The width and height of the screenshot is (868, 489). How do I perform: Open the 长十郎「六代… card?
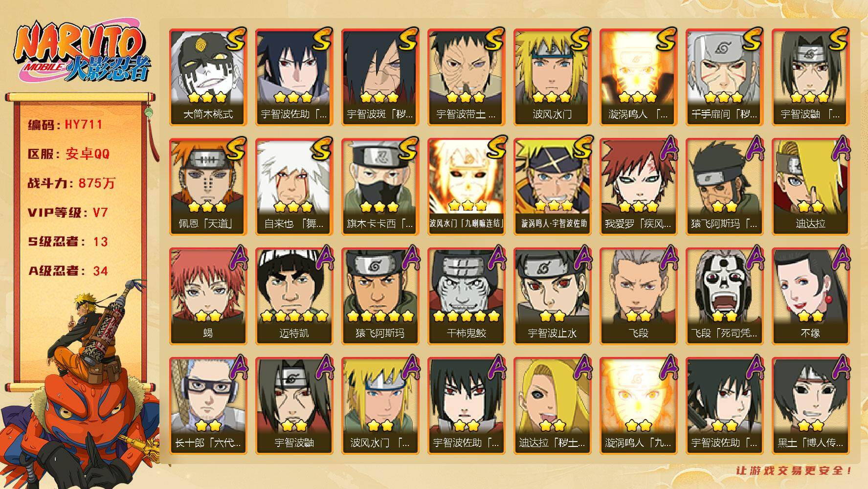coord(208,406)
